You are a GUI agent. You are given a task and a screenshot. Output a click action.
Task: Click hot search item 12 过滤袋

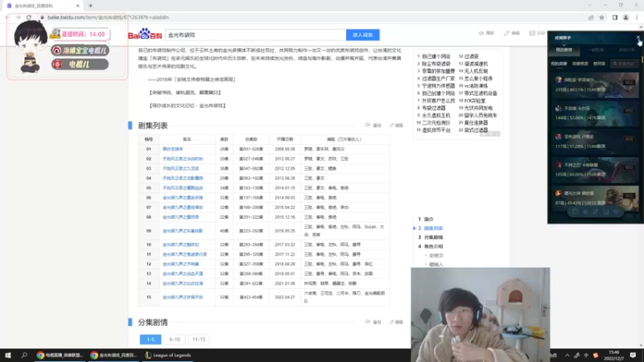click(x=471, y=56)
